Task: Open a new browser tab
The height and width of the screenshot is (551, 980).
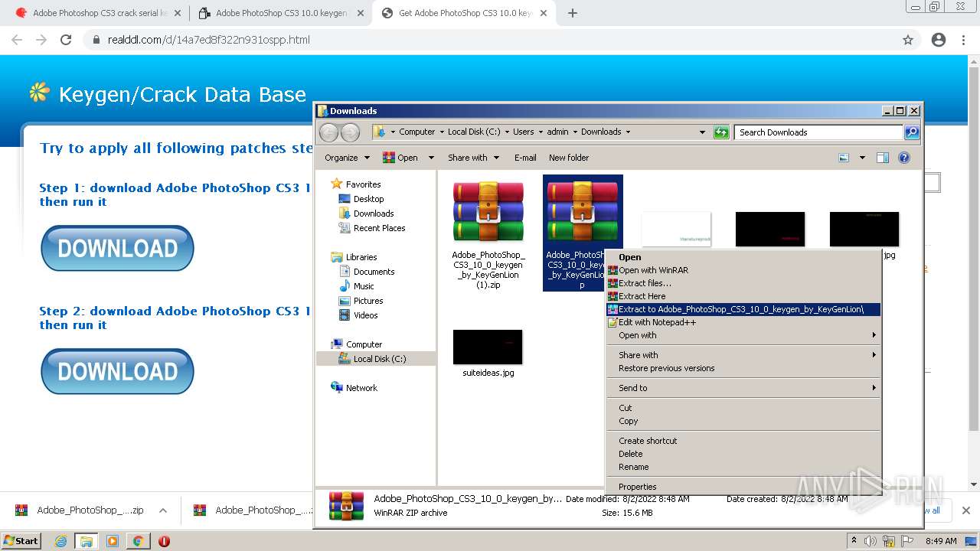Action: [x=573, y=13]
